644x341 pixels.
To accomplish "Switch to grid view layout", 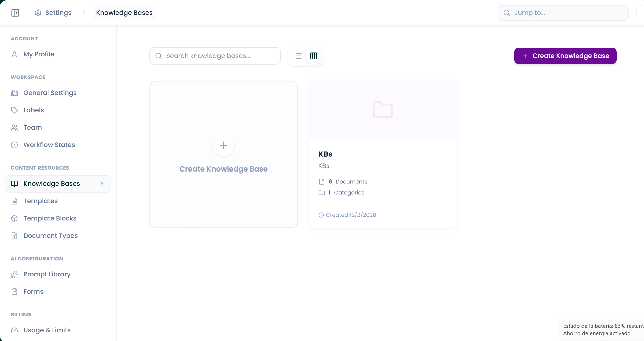I will click(x=314, y=56).
